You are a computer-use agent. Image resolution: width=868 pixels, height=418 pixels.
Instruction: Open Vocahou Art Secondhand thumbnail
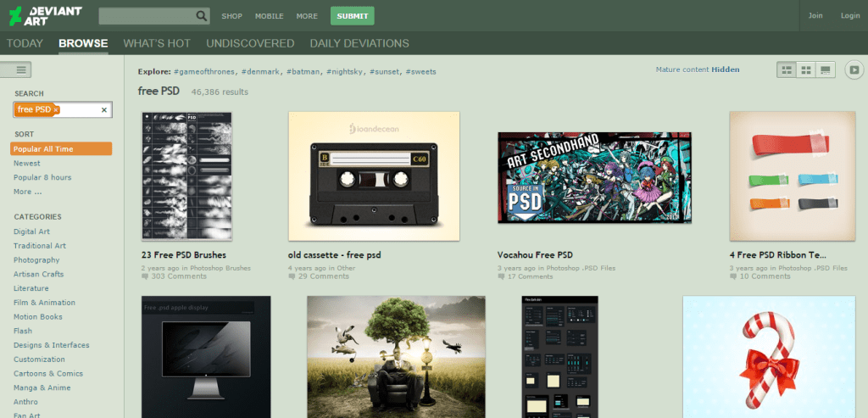coord(594,177)
